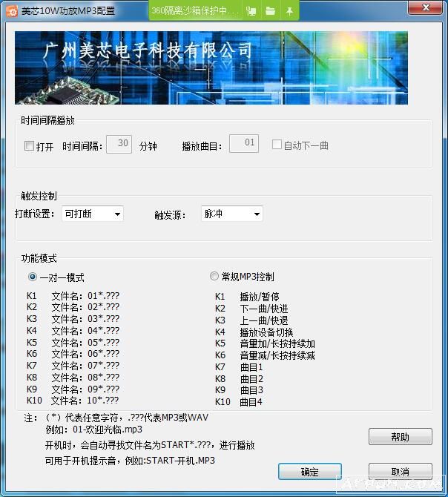Click the 例如: 01-欢迎光临.mp3 note
Screen dimensions: 448x497
tap(93, 429)
